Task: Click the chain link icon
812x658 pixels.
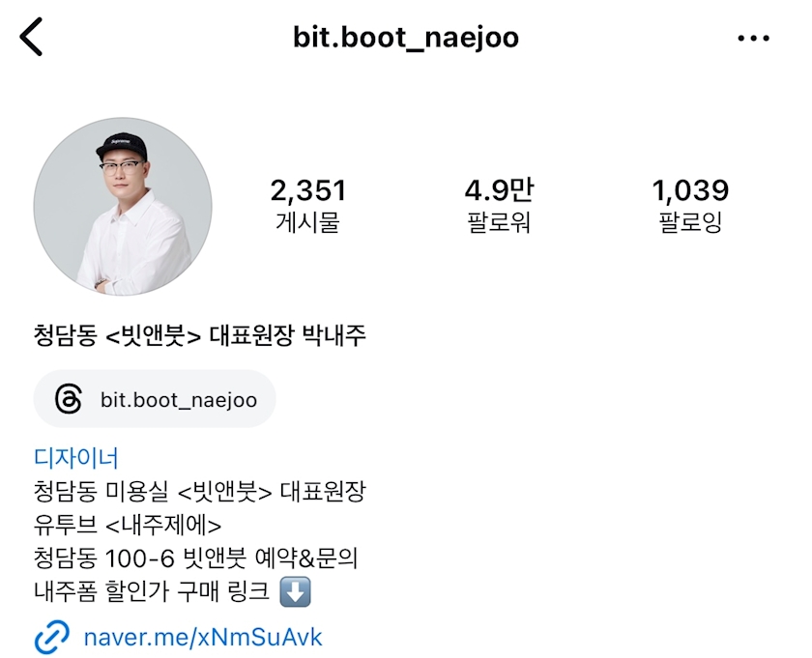Action: click(52, 637)
